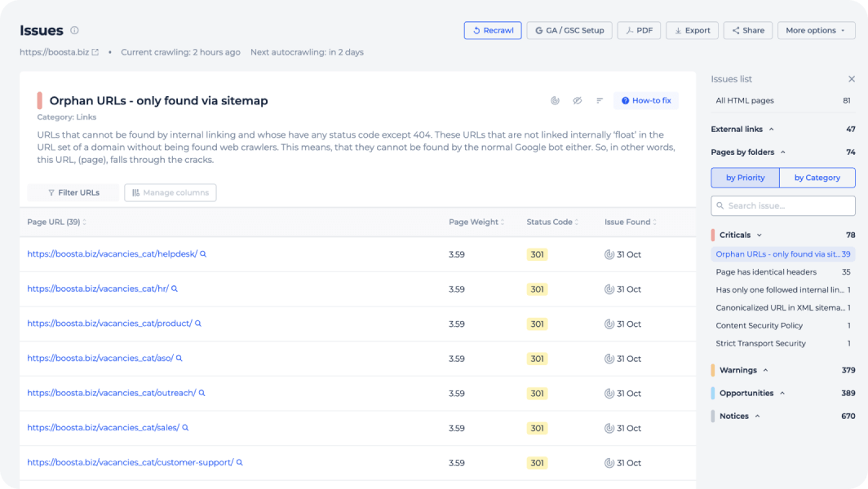Open the vacancies_cat/helpdesk/ URL link
868x489 pixels.
(113, 254)
